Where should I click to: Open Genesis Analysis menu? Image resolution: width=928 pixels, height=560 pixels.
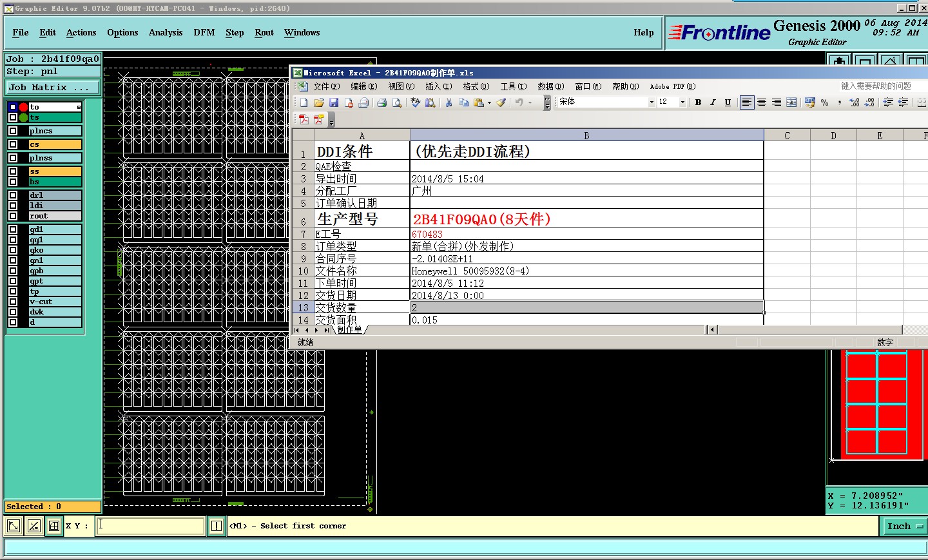(166, 32)
